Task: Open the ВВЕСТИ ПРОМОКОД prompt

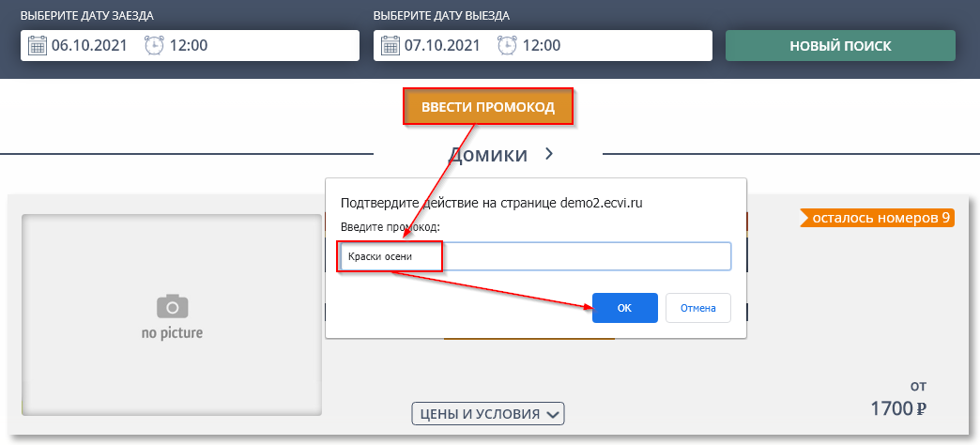Action: point(488,107)
